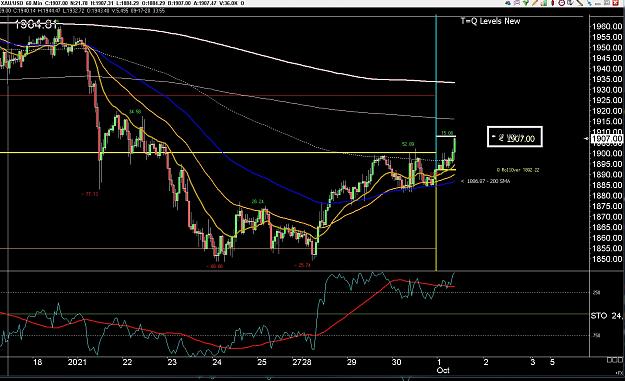The image size is (625, 381).
Task: Click the 23 date label on time axis
Action: [172, 362]
